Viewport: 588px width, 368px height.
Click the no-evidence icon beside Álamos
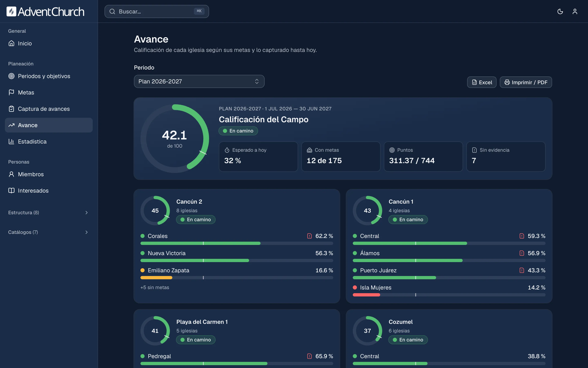pyautogui.click(x=522, y=253)
